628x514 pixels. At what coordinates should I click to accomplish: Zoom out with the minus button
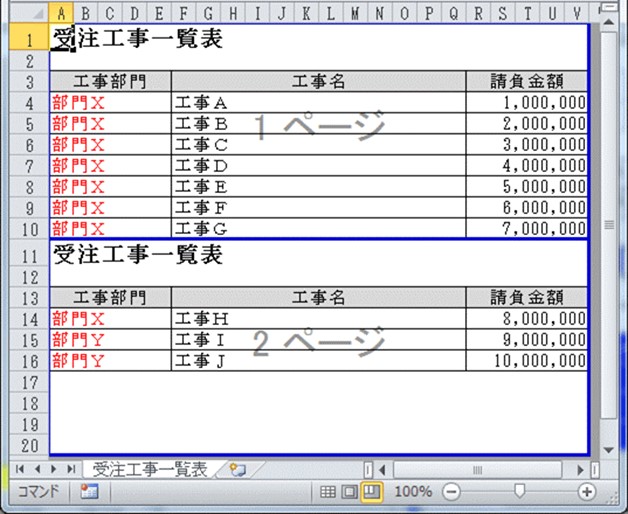point(451,492)
